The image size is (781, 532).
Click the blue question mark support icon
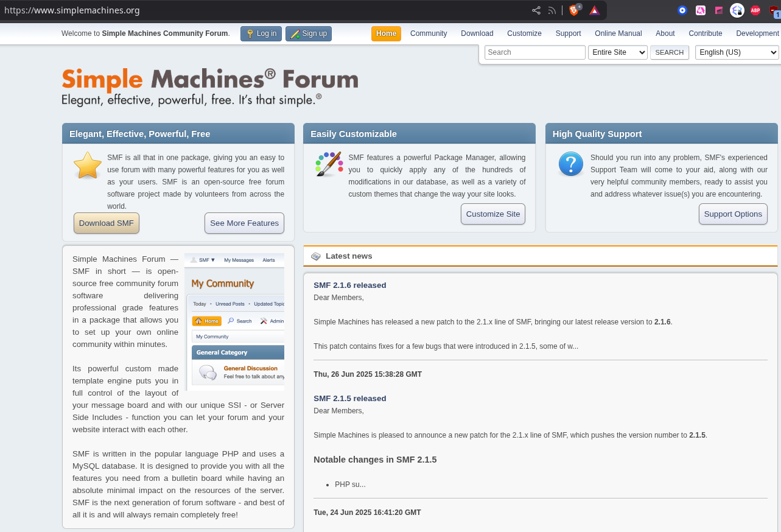click(571, 164)
